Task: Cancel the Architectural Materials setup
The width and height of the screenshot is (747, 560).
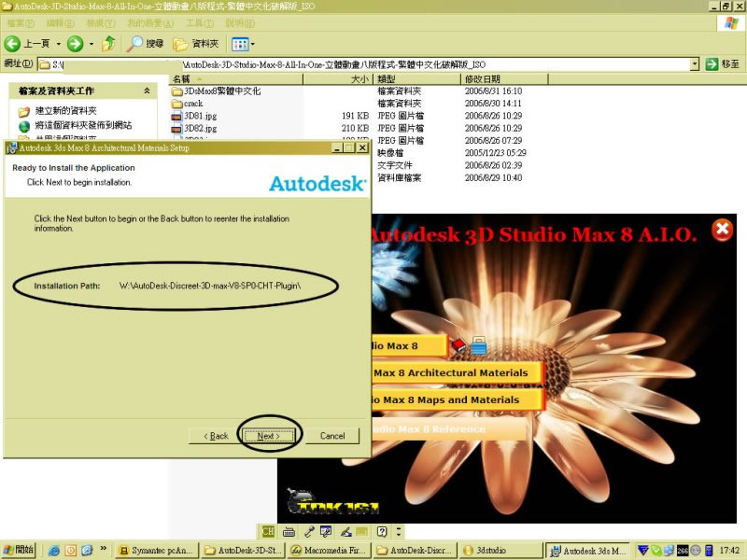Action: click(x=332, y=436)
